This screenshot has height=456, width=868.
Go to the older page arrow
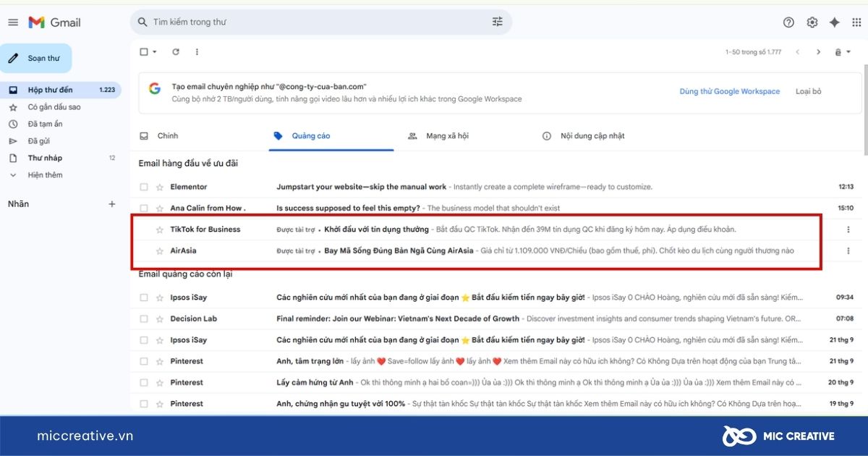pos(819,52)
